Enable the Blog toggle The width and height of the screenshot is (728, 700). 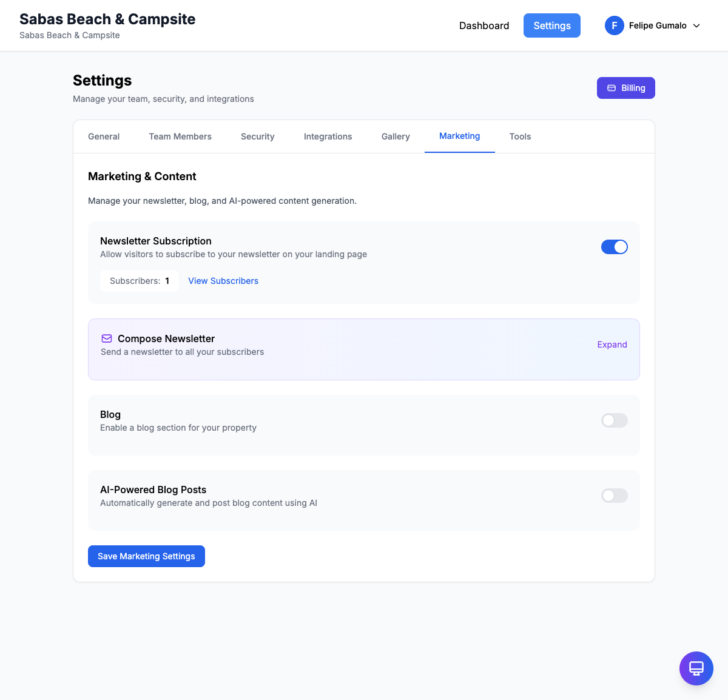pos(614,420)
